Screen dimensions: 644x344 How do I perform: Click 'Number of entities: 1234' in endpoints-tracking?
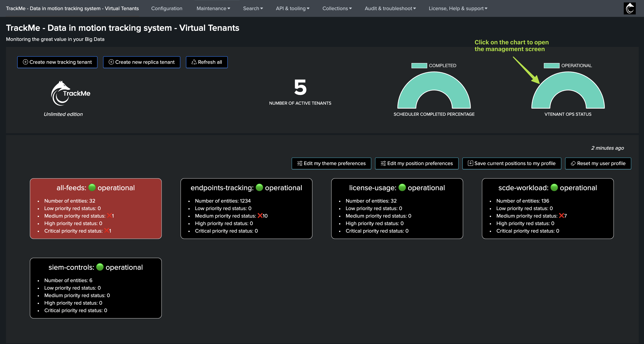pyautogui.click(x=223, y=201)
